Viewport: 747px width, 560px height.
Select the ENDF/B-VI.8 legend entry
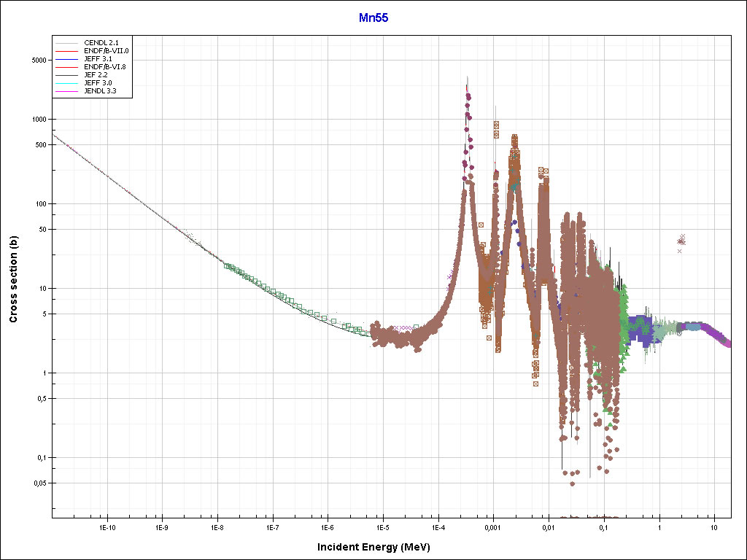click(x=106, y=66)
